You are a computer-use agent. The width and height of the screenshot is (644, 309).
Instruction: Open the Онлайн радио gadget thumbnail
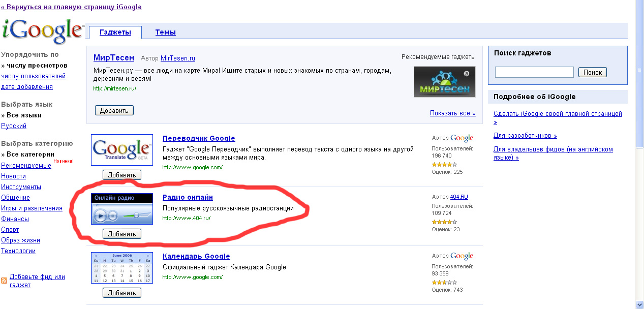(122, 208)
